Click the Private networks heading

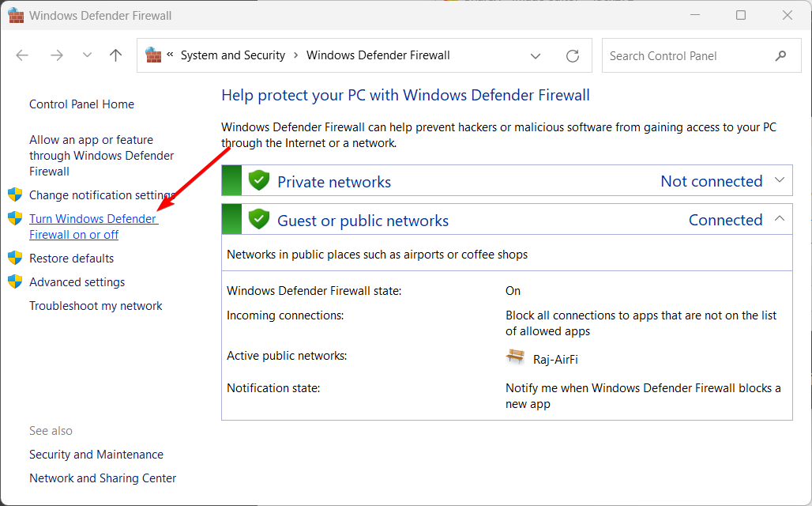tap(334, 182)
